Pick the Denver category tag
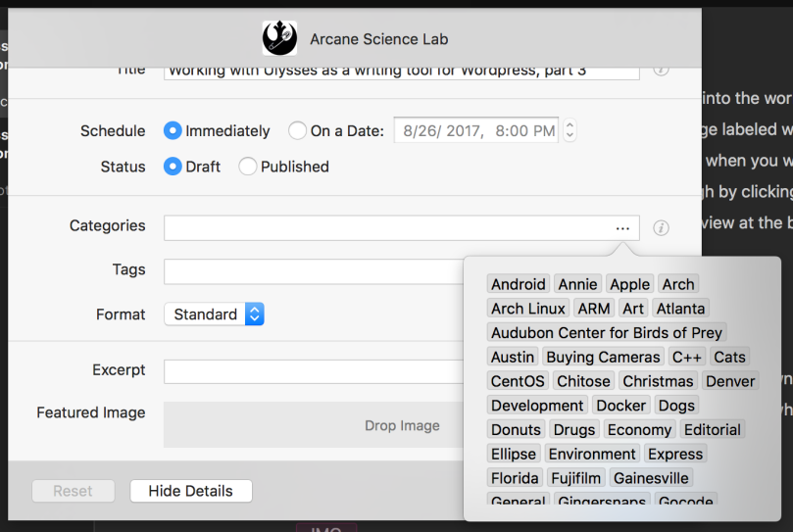The width and height of the screenshot is (793, 532). [730, 381]
